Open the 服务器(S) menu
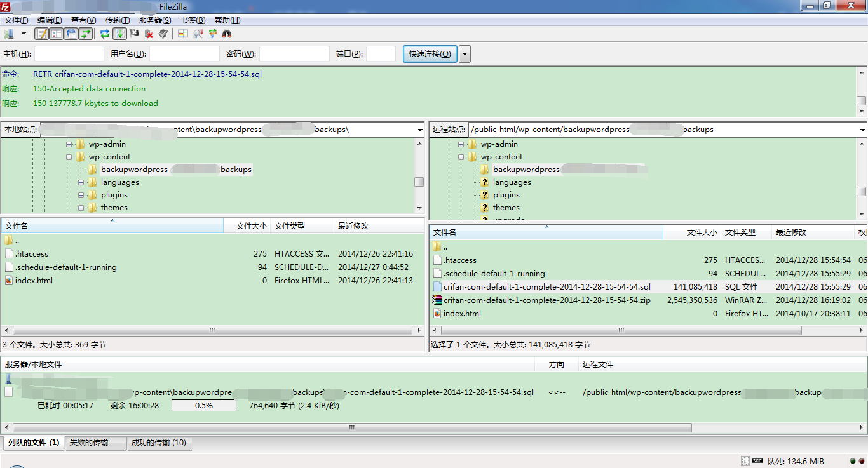 (x=155, y=20)
